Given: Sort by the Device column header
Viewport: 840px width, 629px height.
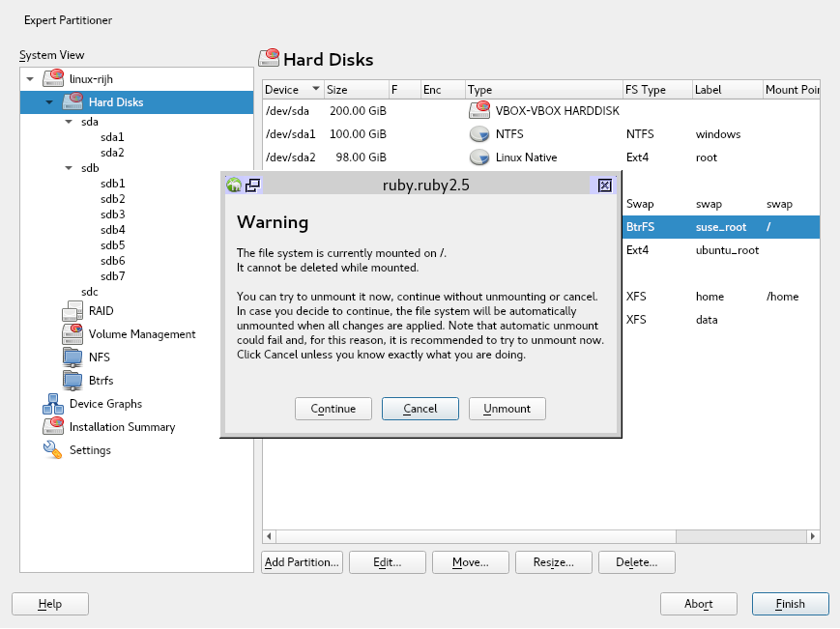Looking at the screenshot, I should (x=292, y=90).
